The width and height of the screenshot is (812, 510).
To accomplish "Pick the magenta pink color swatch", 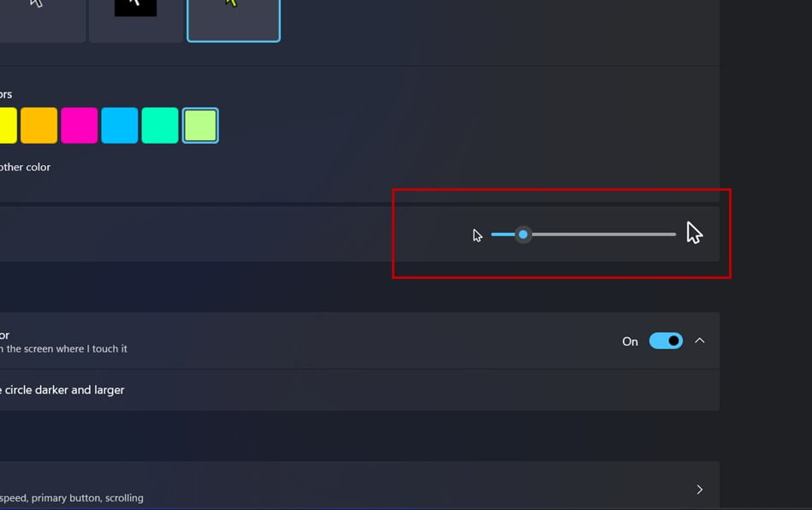I will tap(80, 125).
